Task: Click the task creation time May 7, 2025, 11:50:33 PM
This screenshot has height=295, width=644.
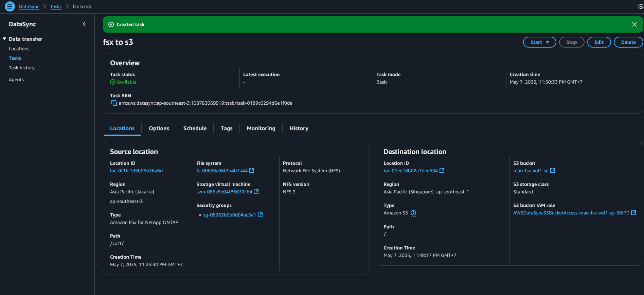Action: click(x=546, y=82)
